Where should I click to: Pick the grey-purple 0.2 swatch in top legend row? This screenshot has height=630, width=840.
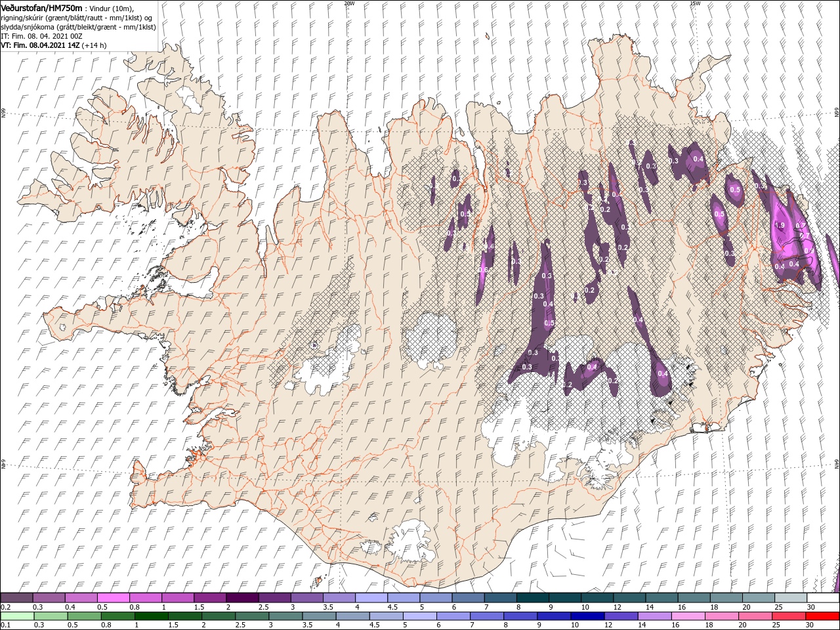point(16,598)
